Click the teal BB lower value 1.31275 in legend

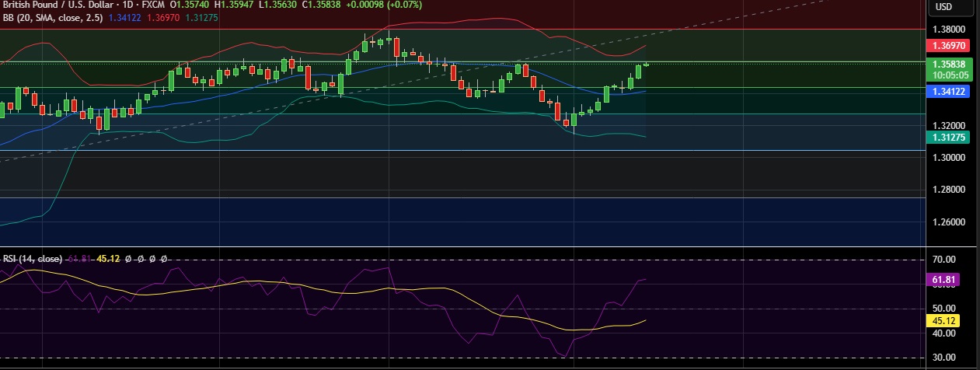point(201,17)
